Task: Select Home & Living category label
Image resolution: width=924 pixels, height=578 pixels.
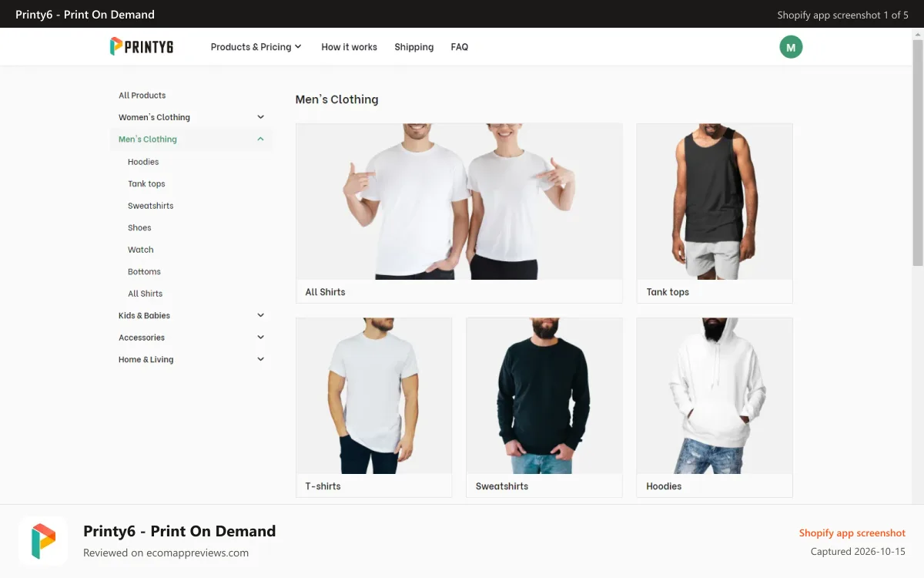Action: tap(146, 359)
